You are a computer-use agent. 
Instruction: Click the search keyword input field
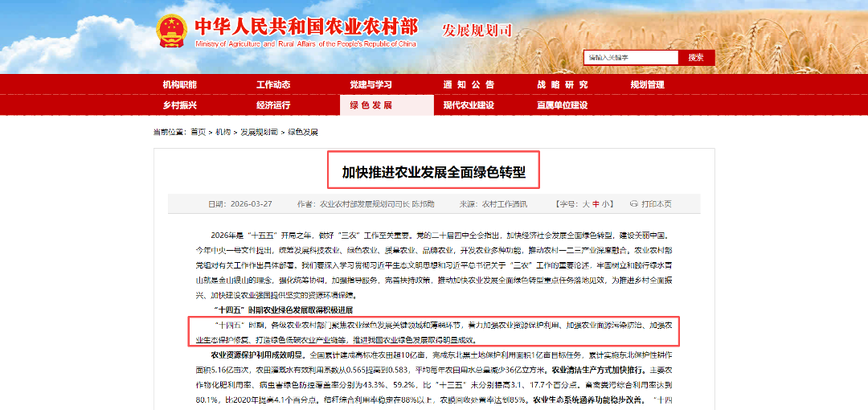point(631,58)
